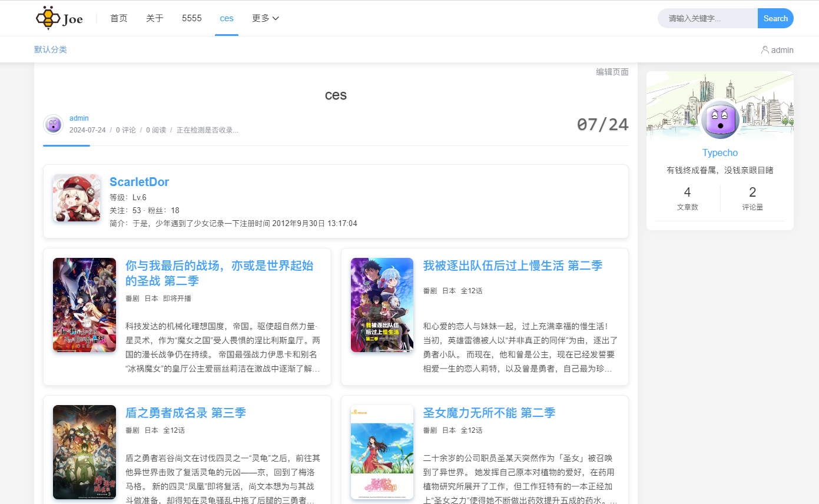Click the 盾之勇者岩谷尚文 description text
This screenshot has height=504, width=819.
tap(223, 479)
